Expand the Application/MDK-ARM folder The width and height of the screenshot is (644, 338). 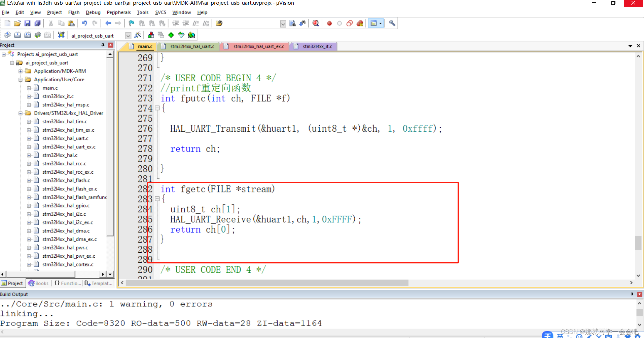[20, 71]
